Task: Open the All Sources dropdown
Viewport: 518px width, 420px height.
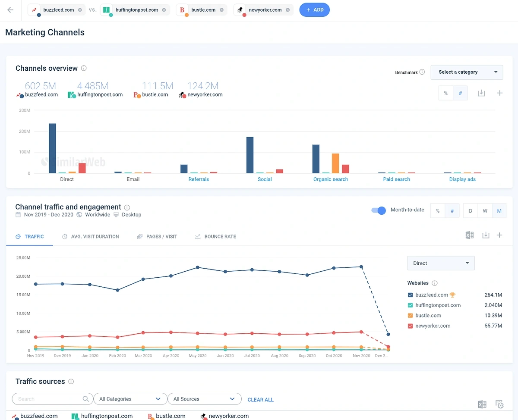Action: pos(204,399)
